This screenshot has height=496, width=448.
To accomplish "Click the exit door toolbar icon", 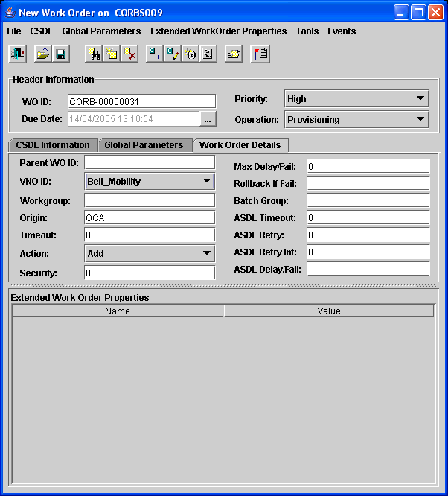I will (x=17, y=54).
